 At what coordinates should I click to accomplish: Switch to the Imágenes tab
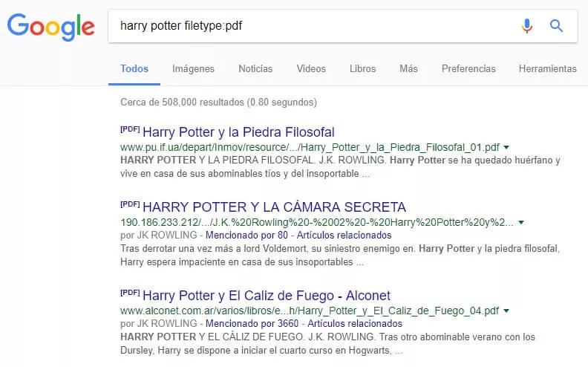pos(193,68)
